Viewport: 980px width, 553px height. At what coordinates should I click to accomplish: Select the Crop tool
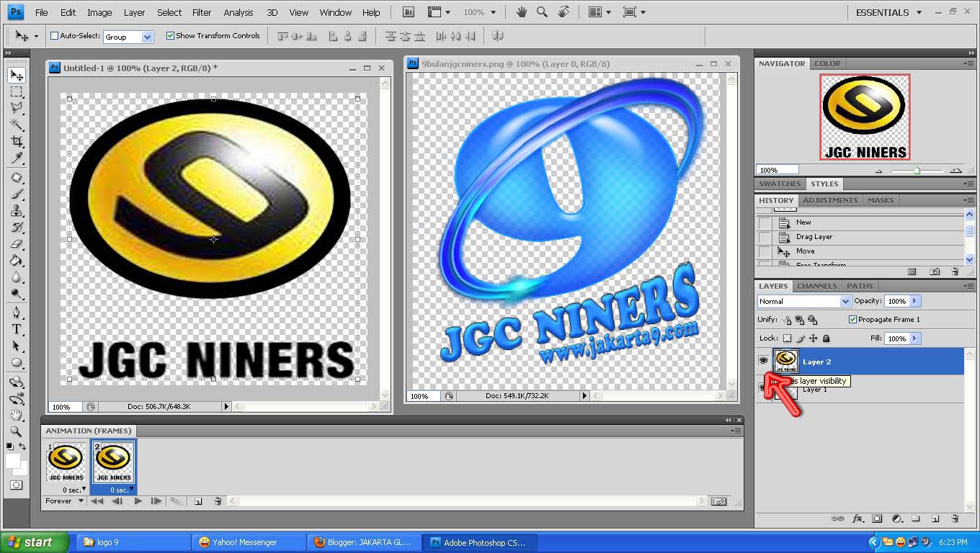(x=17, y=141)
